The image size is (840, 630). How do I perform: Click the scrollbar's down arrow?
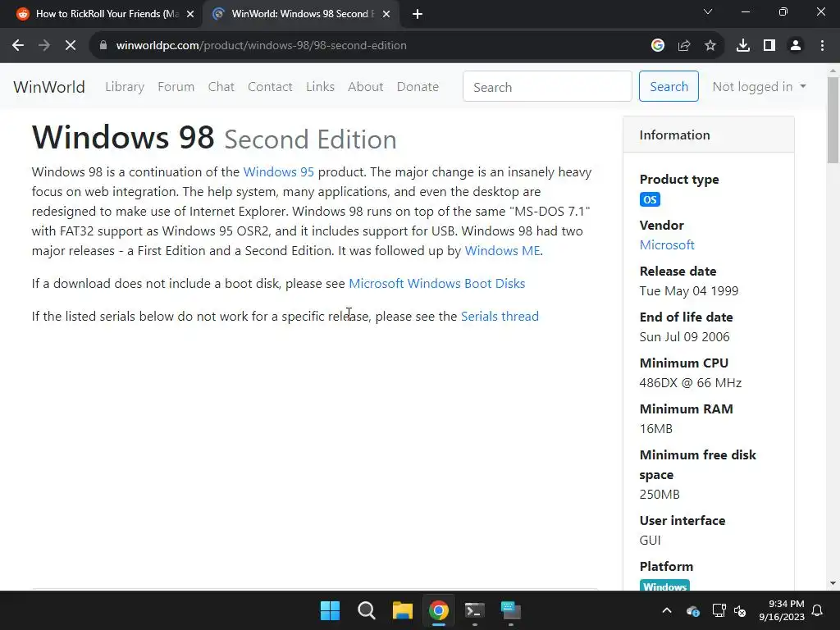[833, 583]
